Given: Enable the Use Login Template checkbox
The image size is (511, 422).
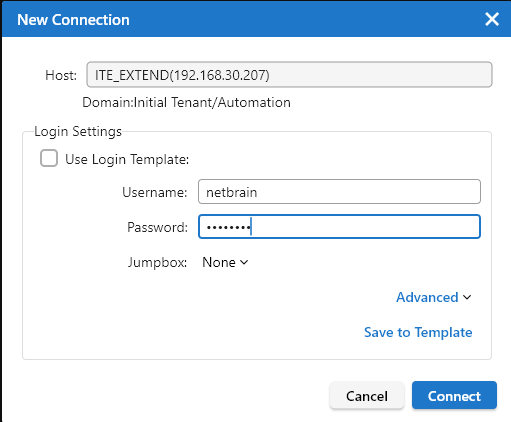Looking at the screenshot, I should (49, 158).
